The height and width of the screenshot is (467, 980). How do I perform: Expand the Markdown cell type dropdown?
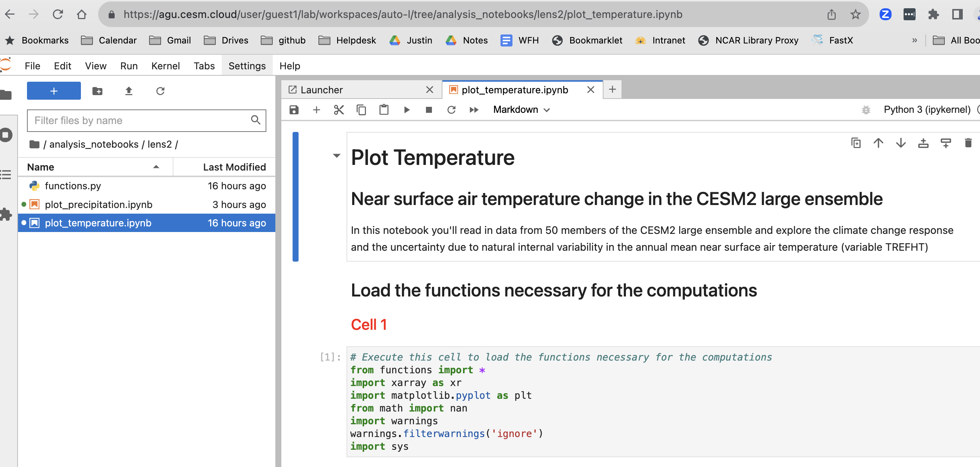[x=520, y=110]
